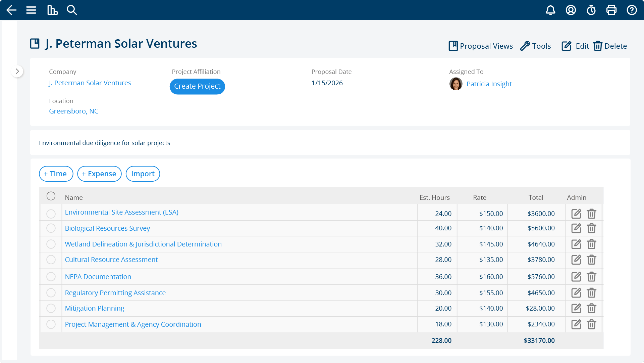Click Edit for this proposal

575,46
